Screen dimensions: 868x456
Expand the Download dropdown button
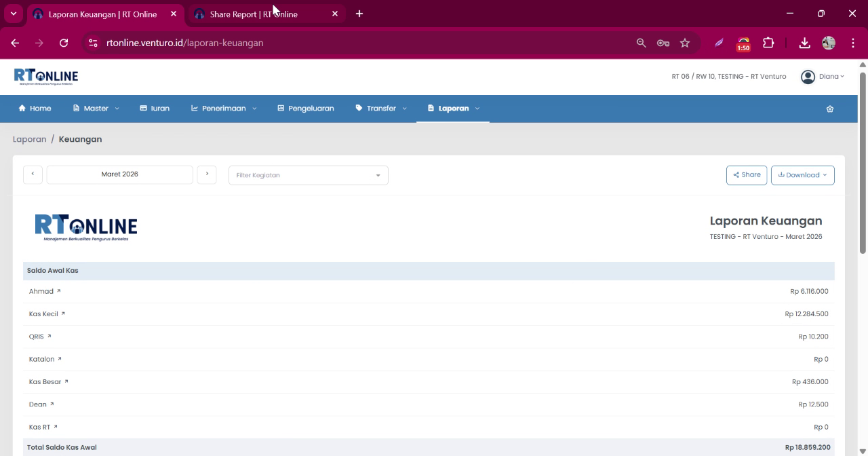tap(802, 175)
